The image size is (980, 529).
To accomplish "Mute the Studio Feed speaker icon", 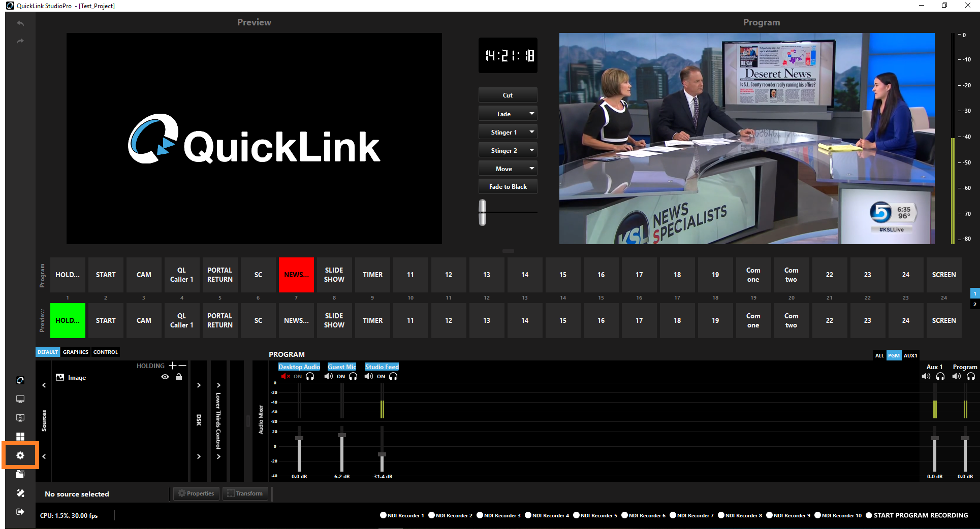I will 369,376.
